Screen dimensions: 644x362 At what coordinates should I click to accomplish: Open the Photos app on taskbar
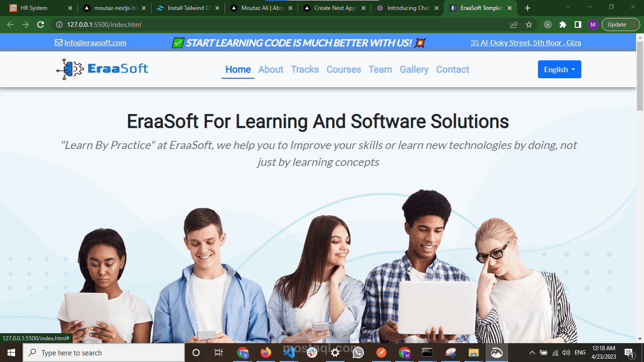click(497, 353)
